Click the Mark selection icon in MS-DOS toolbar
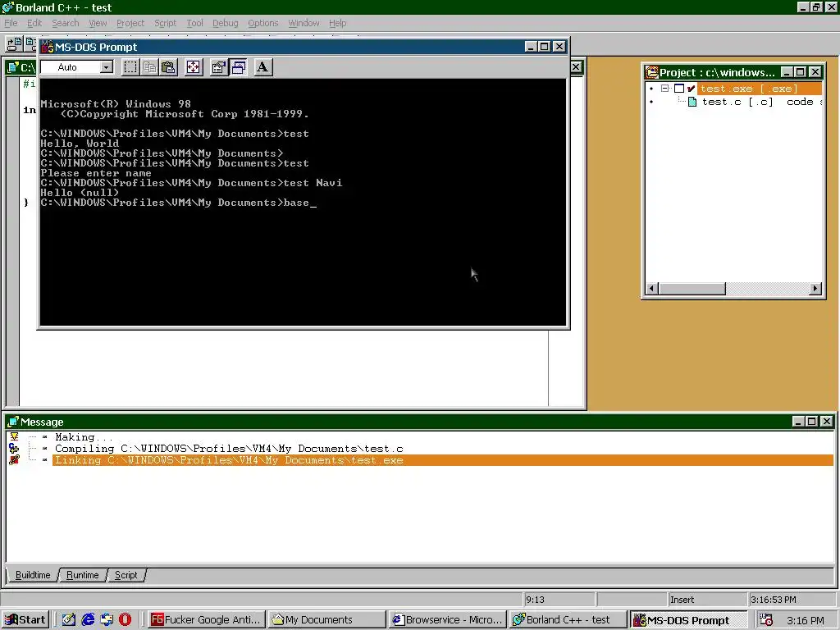Image resolution: width=840 pixels, height=630 pixels. [x=130, y=67]
